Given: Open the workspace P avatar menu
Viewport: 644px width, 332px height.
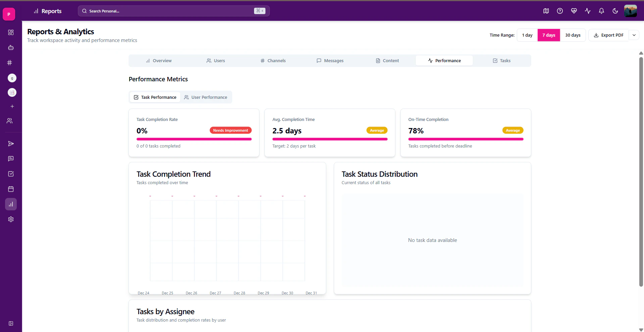Looking at the screenshot, I should point(9,14).
